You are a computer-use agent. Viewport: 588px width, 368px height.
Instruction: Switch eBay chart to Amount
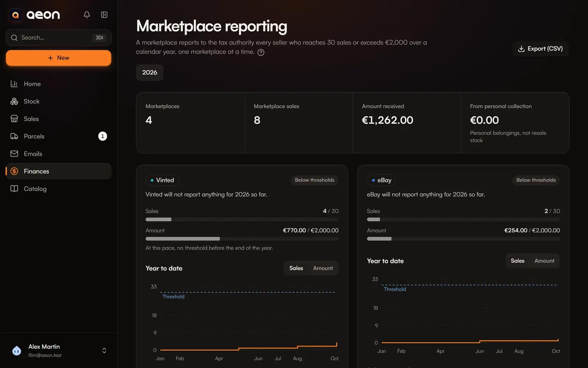544,261
